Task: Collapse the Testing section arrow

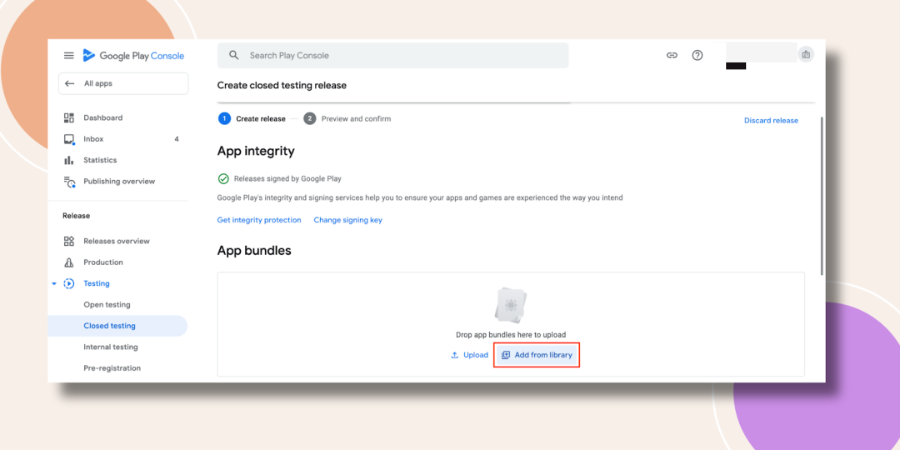Action: tap(54, 284)
